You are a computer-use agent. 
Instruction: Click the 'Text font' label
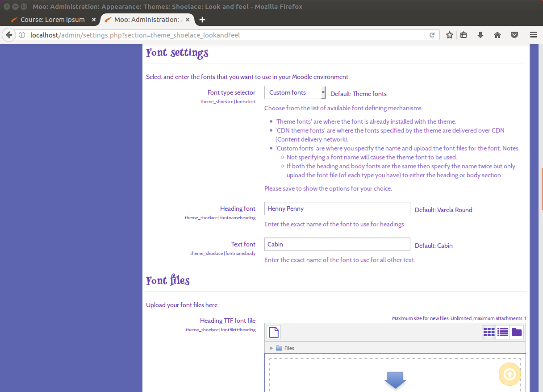[x=243, y=244]
